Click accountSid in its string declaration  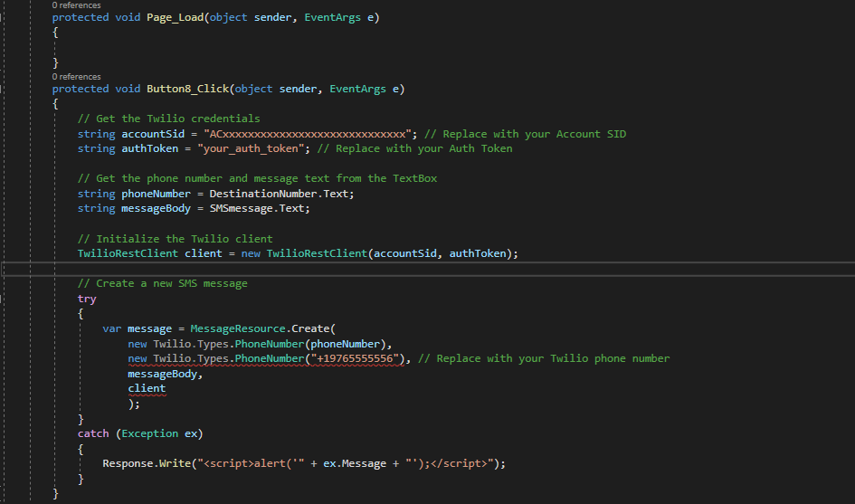[153, 134]
